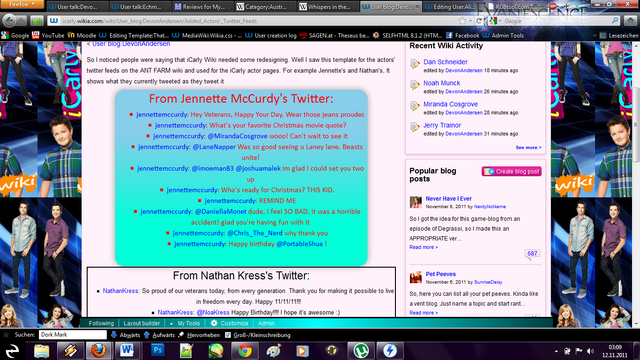Click the search magnifier icon
Viewport: 640px width, 360px height.
(615, 20)
